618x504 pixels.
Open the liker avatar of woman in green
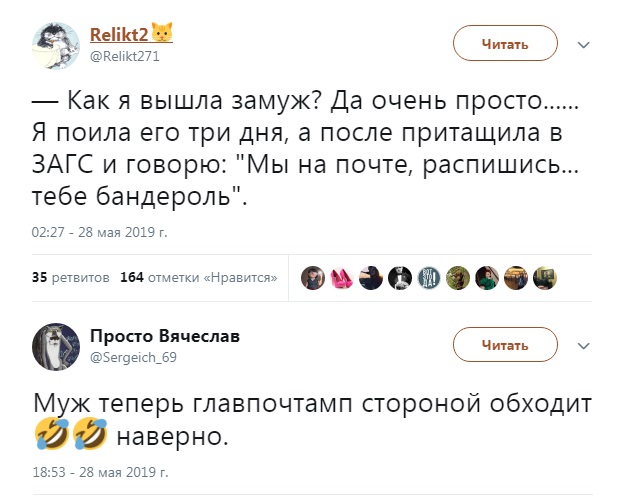click(x=487, y=277)
